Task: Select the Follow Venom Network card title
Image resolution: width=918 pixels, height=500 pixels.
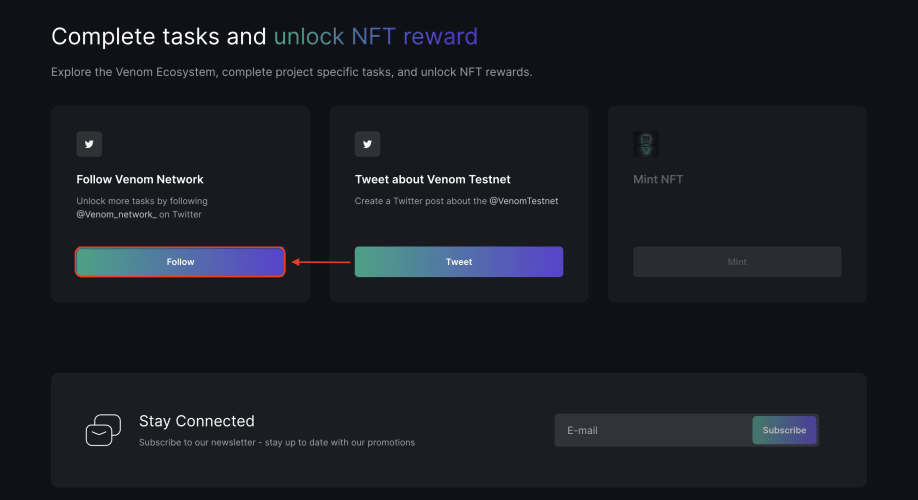Action: pos(140,179)
